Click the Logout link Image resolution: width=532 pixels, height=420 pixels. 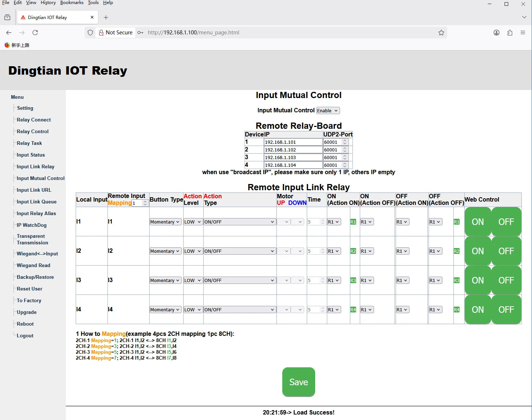tap(25, 335)
